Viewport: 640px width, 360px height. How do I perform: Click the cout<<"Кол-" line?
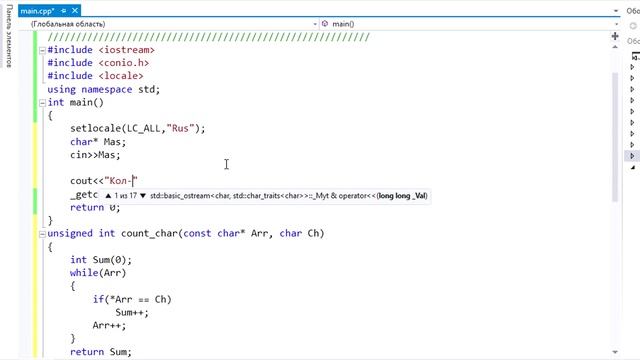104,181
